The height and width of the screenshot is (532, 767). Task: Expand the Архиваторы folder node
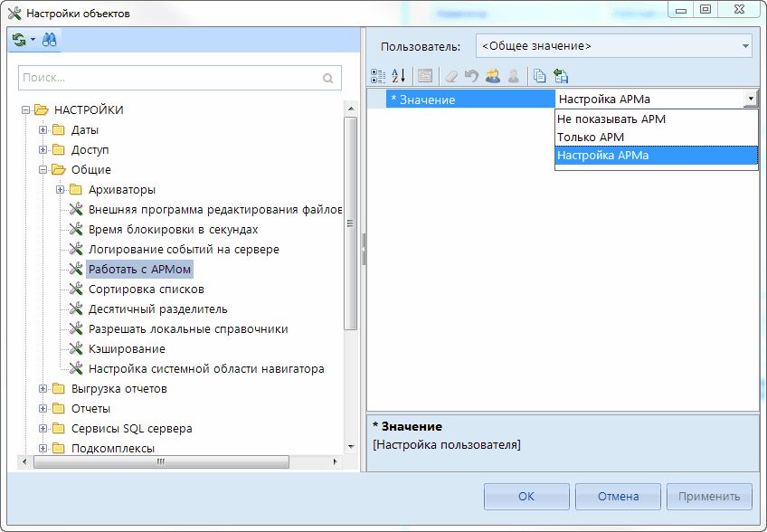(61, 190)
